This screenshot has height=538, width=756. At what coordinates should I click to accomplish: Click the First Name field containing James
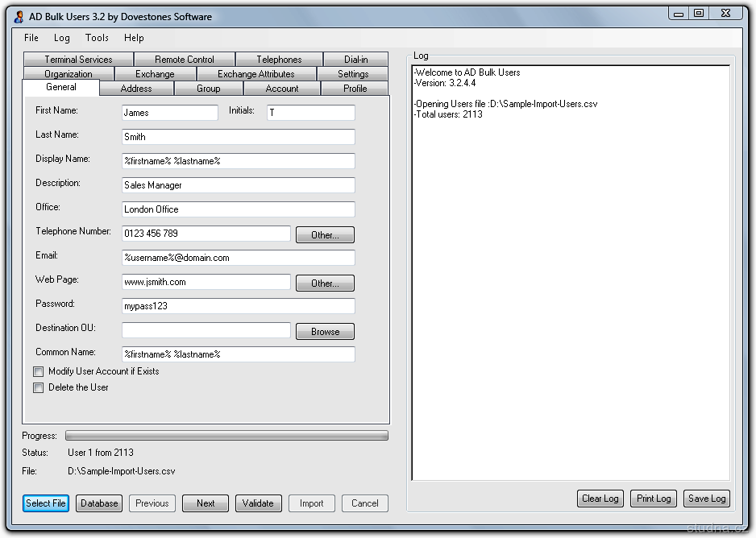click(x=170, y=113)
